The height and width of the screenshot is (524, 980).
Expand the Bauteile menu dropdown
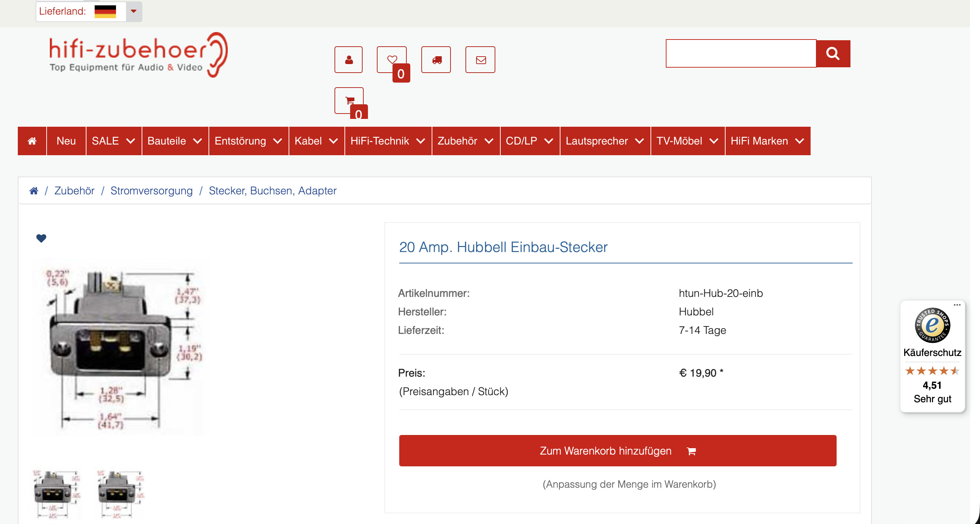click(175, 141)
